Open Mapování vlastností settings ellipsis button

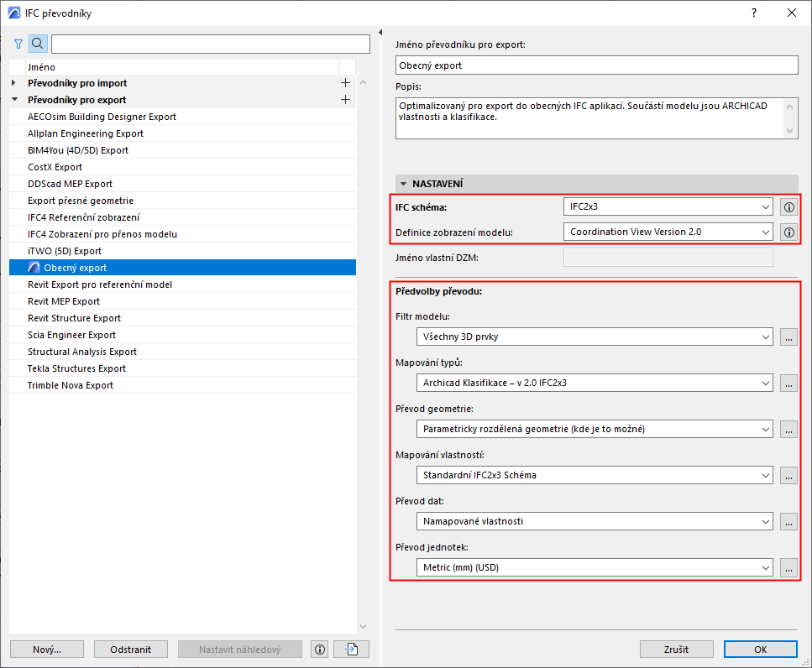tap(788, 475)
